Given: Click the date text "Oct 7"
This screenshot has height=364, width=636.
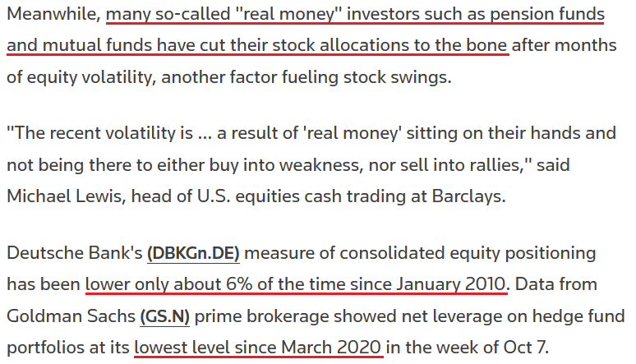Looking at the screenshot, I should click(x=524, y=348).
